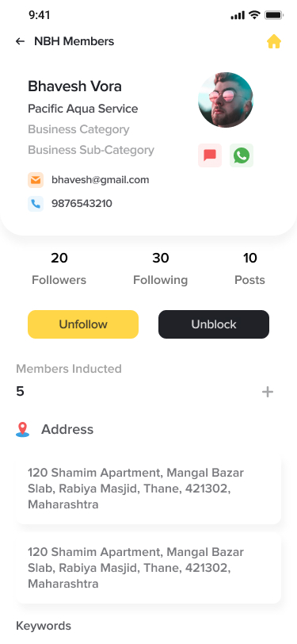
Task: View the 30 Following list
Action: (161, 269)
